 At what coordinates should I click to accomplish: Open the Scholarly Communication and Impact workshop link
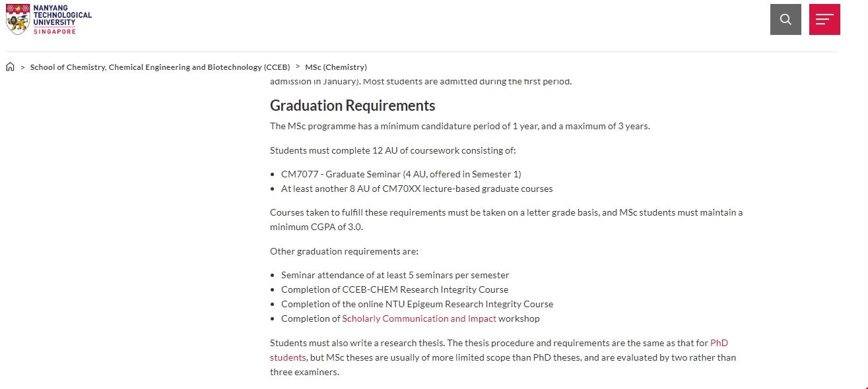(x=418, y=318)
